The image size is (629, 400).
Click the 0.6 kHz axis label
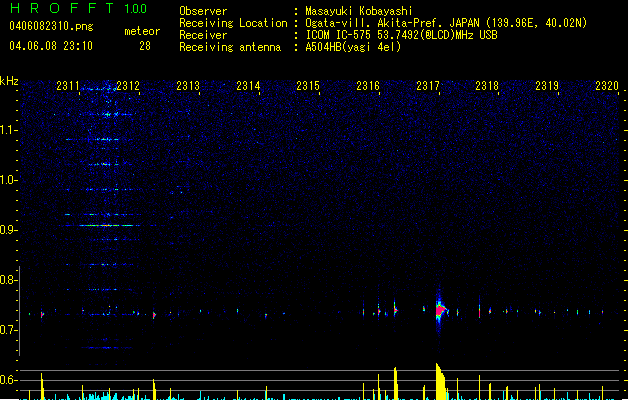coord(8,380)
